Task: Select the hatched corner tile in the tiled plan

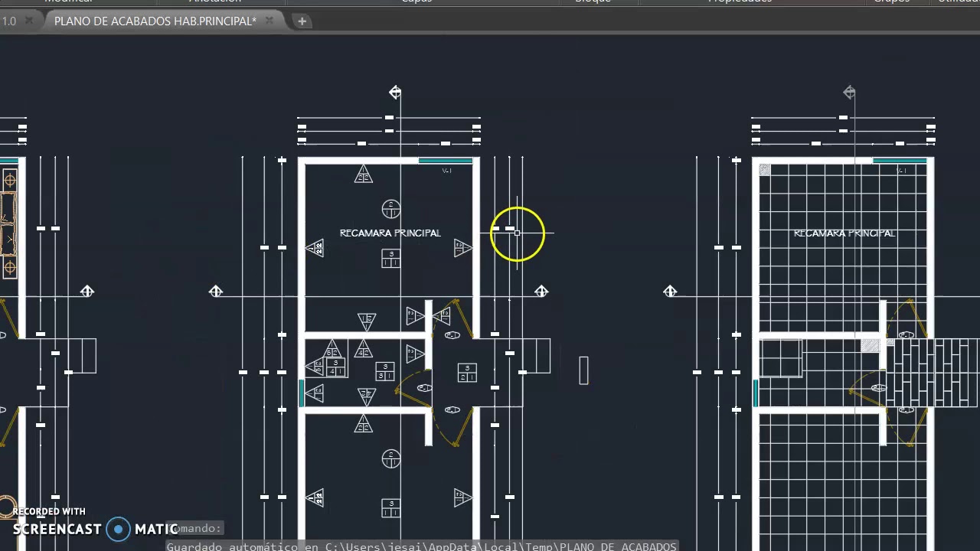Action: coord(765,169)
